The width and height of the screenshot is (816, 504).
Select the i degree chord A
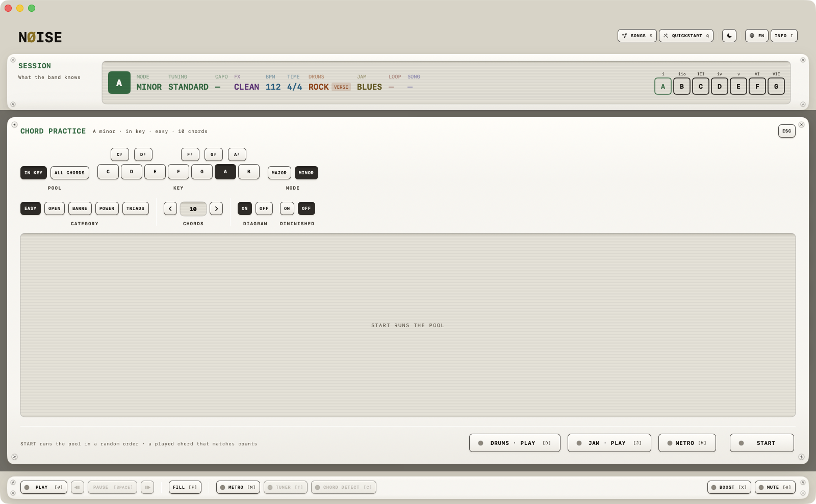tap(663, 86)
